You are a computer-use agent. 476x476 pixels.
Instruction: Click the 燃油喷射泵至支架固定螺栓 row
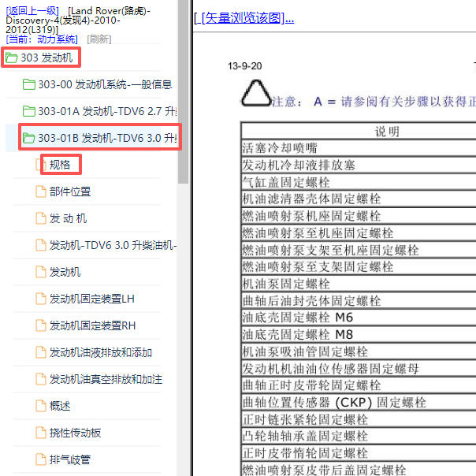(x=359, y=267)
